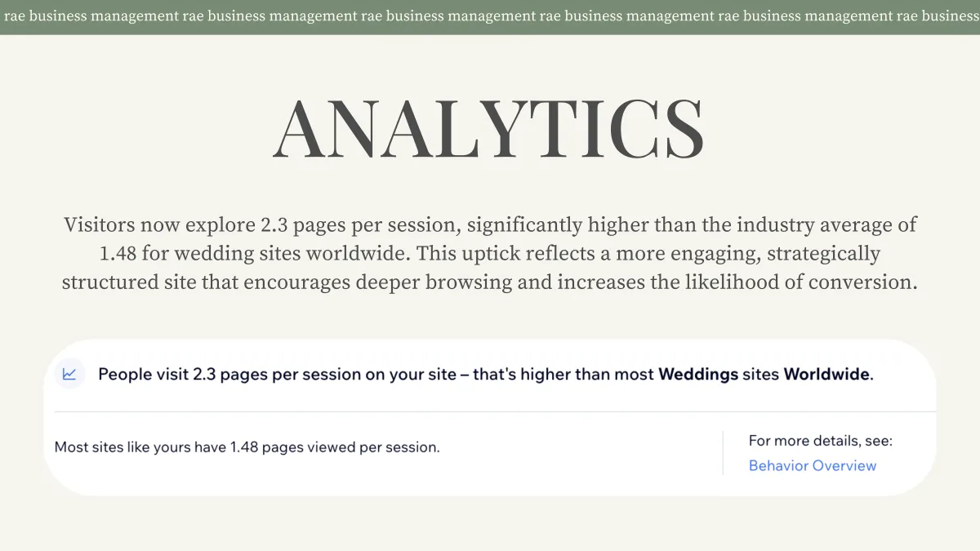980x551 pixels.
Task: Click the ANALYTICS heading
Action: [488, 130]
